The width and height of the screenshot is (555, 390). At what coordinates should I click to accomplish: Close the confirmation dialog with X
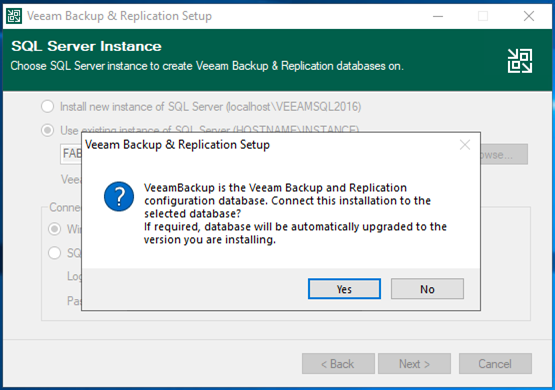pos(465,145)
